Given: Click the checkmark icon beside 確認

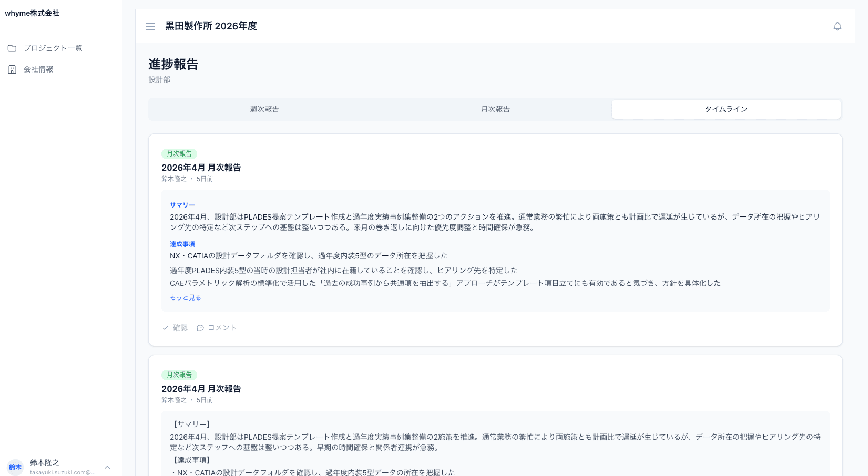Looking at the screenshot, I should [x=166, y=327].
